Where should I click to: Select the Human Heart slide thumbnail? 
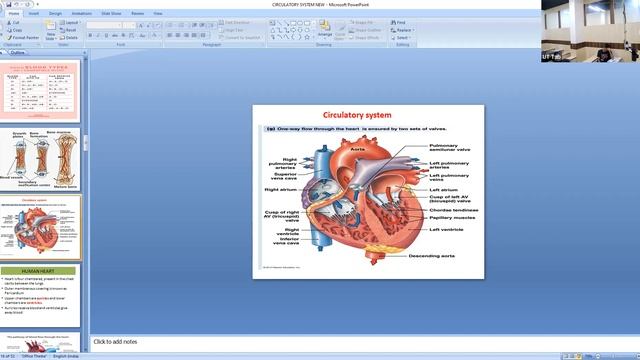[40, 296]
